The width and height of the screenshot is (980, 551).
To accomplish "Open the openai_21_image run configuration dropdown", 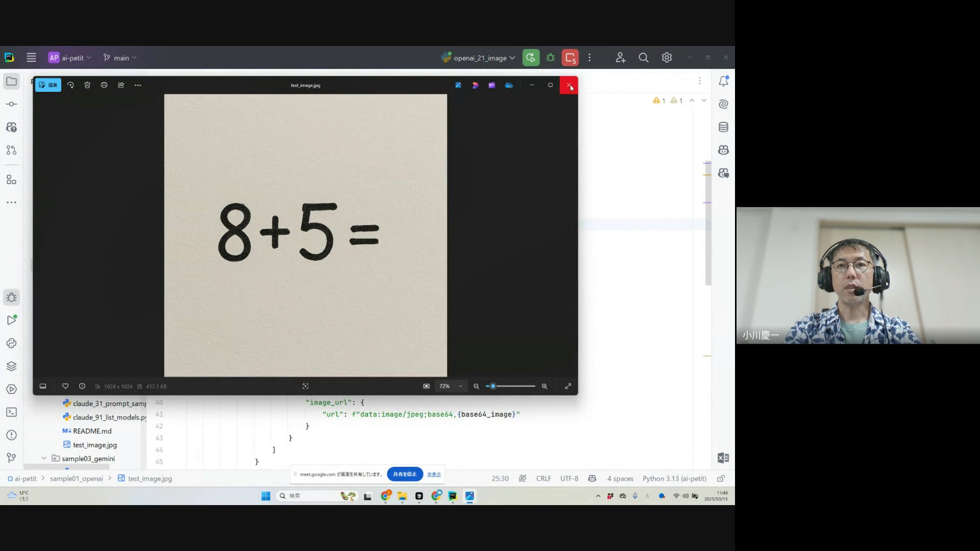I will click(480, 58).
